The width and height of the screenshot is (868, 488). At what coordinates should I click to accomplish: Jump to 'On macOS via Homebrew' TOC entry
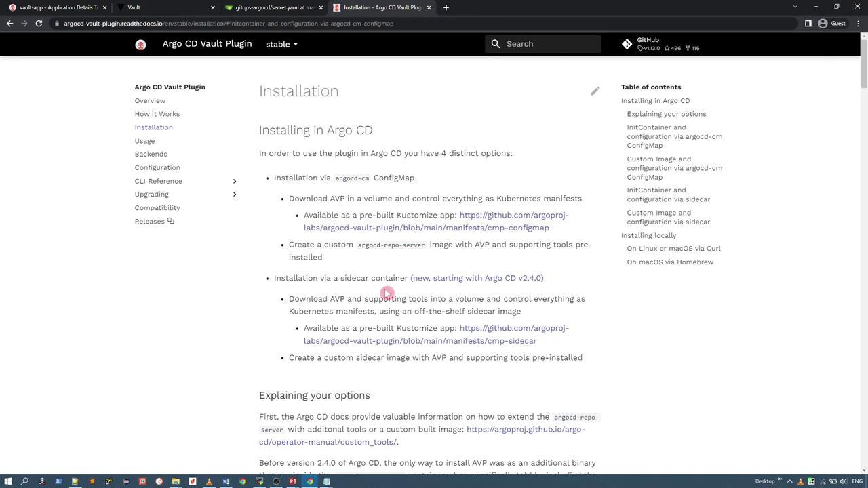[670, 262]
